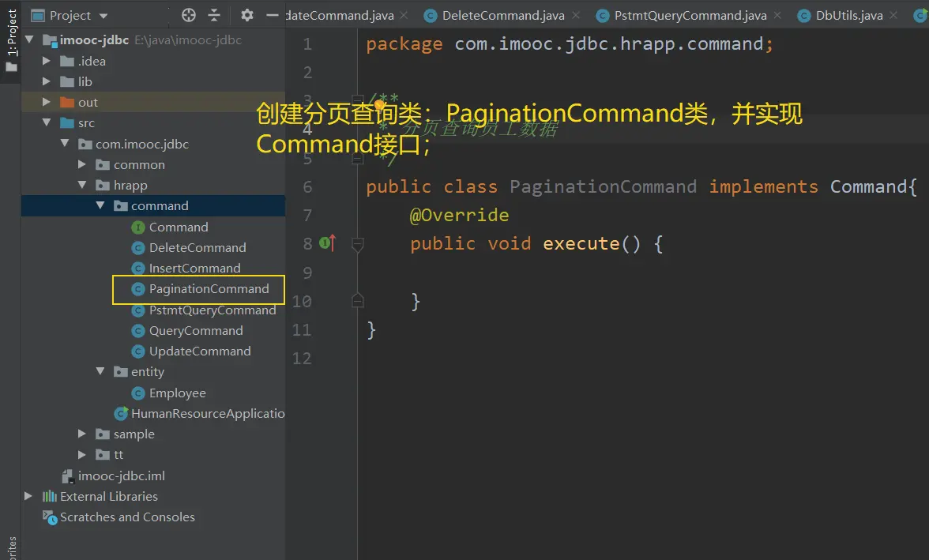The width and height of the screenshot is (929, 560).
Task: Click the Collapse All icon in Project panel
Action: (214, 15)
